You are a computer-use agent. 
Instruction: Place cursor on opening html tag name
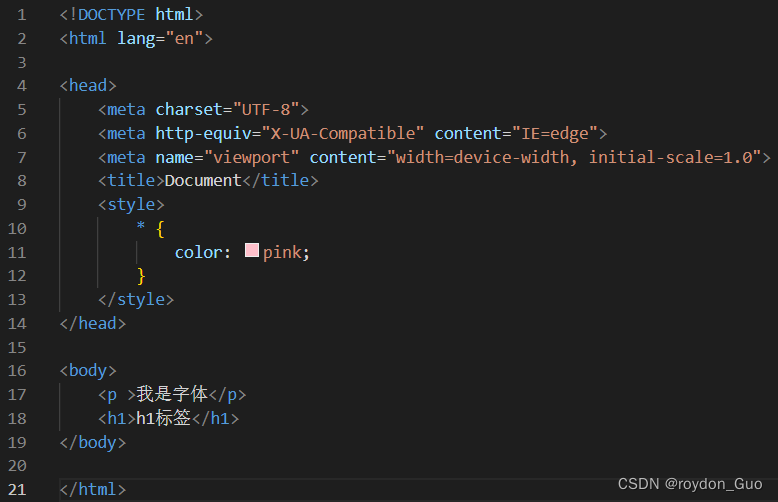point(87,39)
